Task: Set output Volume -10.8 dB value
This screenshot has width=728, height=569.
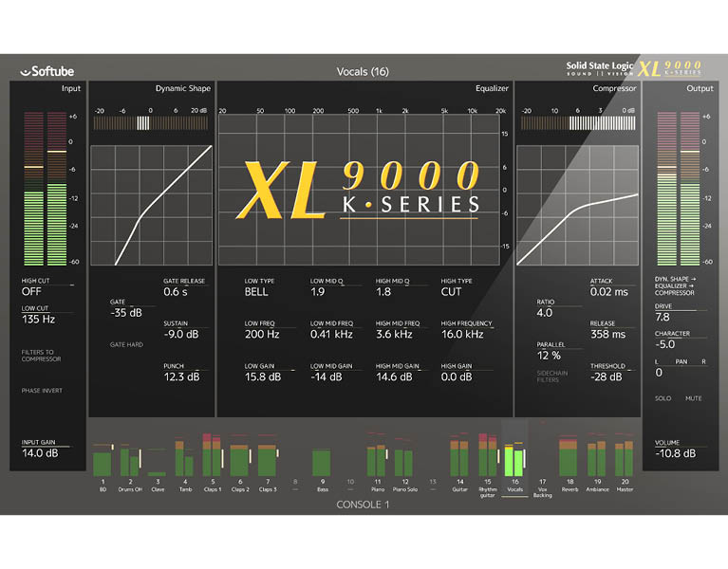Action: point(675,453)
